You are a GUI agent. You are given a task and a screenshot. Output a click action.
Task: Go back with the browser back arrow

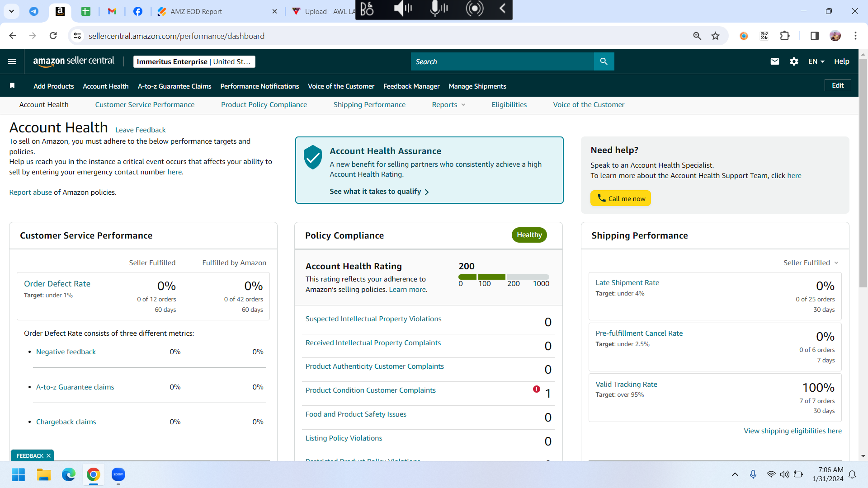coord(13,36)
